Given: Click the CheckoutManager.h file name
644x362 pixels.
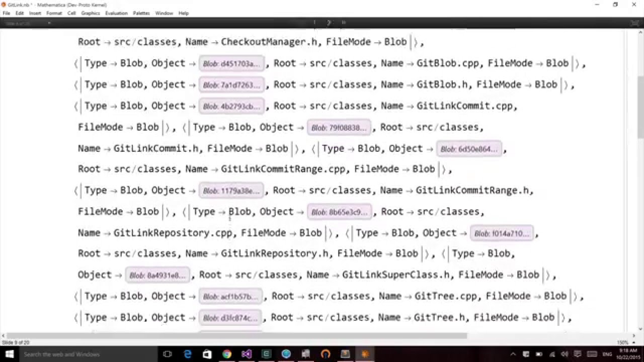Looking at the screenshot, I should (270, 42).
